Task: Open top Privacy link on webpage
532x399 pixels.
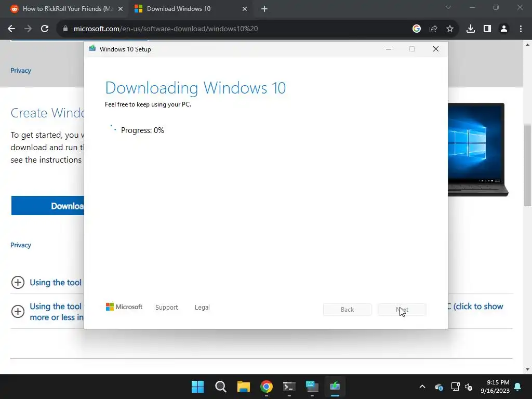Action: [21, 71]
